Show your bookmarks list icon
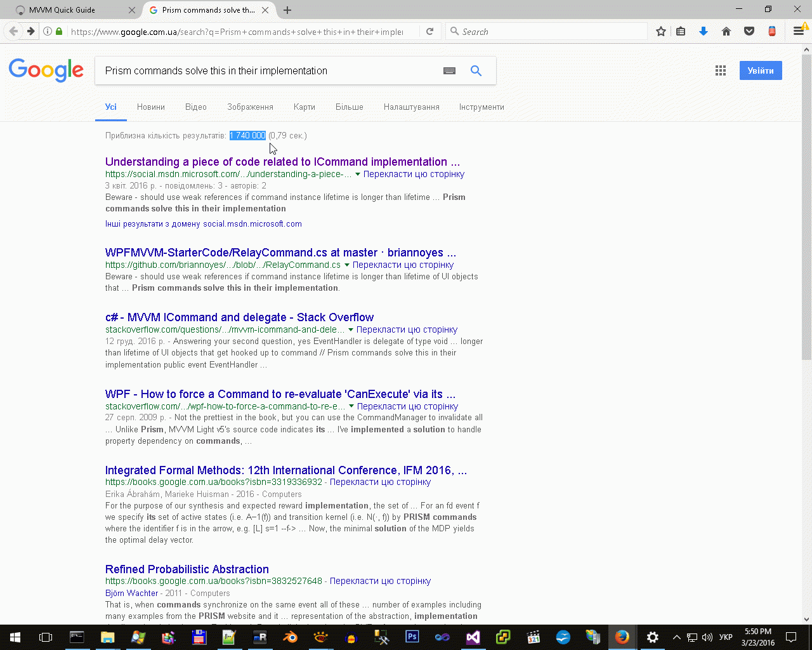Image resolution: width=812 pixels, height=650 pixels. (x=681, y=31)
